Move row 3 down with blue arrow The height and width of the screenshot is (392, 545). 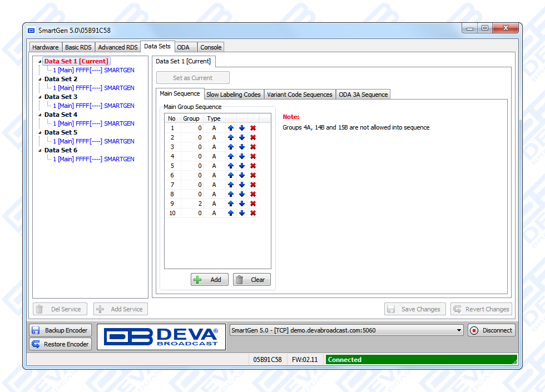[242, 147]
